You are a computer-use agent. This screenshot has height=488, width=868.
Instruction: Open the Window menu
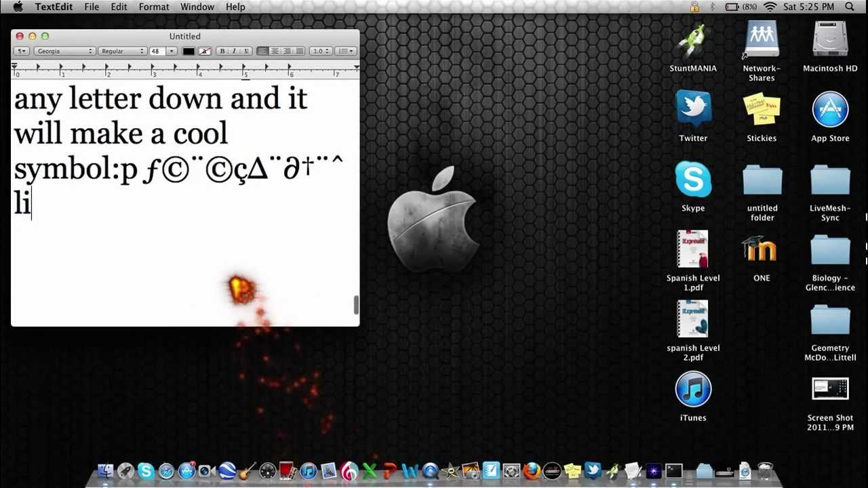point(197,7)
